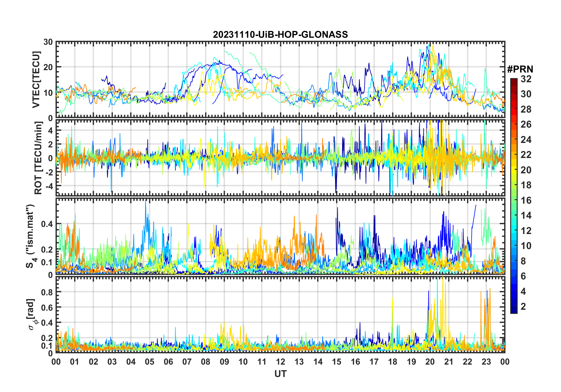Click sigma-phi panel y-tick label 0.8
Image resolution: width=561 pixels, height=392 pixels.
click(47, 292)
